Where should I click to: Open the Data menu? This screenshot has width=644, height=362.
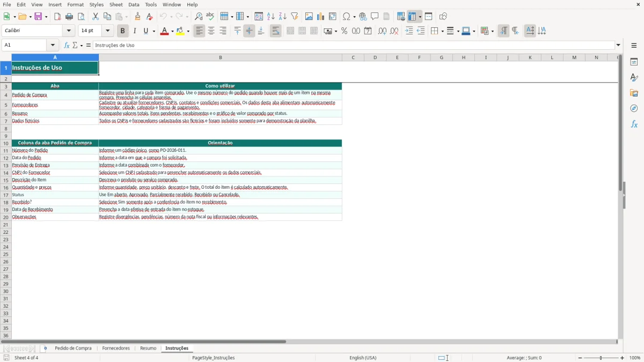[x=134, y=4]
